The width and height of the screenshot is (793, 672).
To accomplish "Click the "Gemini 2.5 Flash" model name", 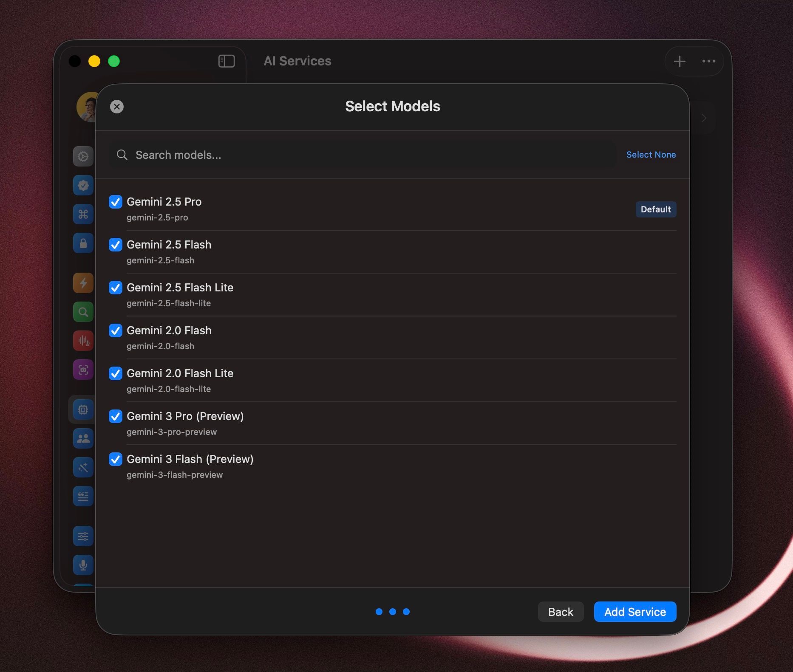I will [x=169, y=245].
